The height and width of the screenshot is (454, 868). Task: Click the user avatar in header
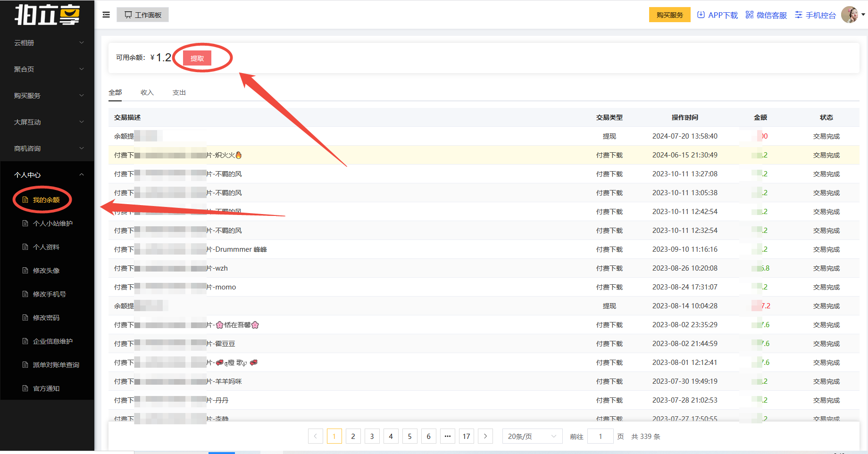pos(850,15)
